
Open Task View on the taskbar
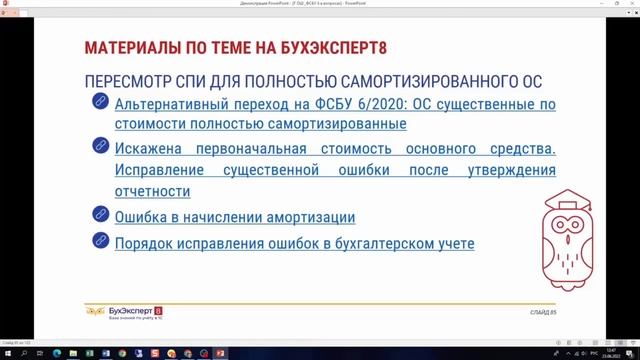tap(40, 353)
